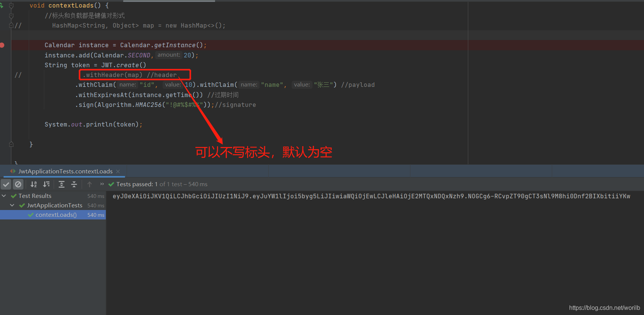
Task: Click the //signature comment
Action: pyautogui.click(x=235, y=105)
